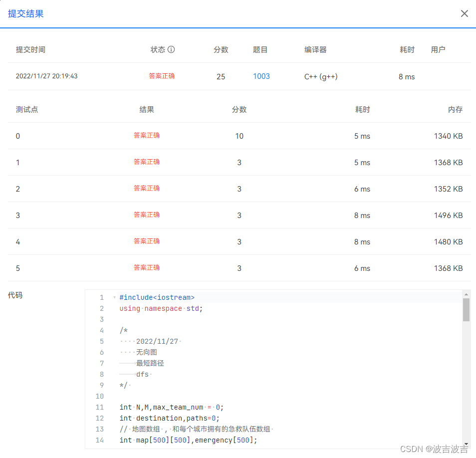Click the overall 答案正确 submission status

[x=162, y=77]
